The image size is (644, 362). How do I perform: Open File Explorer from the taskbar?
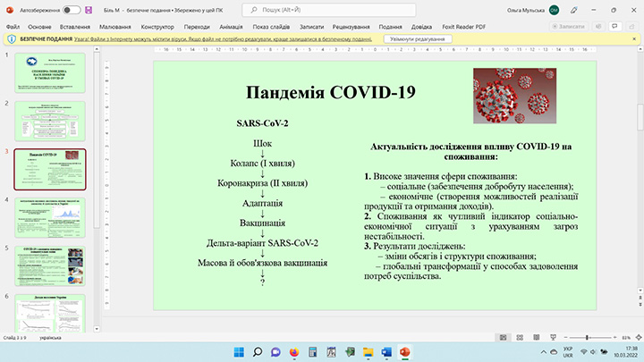[x=368, y=352]
